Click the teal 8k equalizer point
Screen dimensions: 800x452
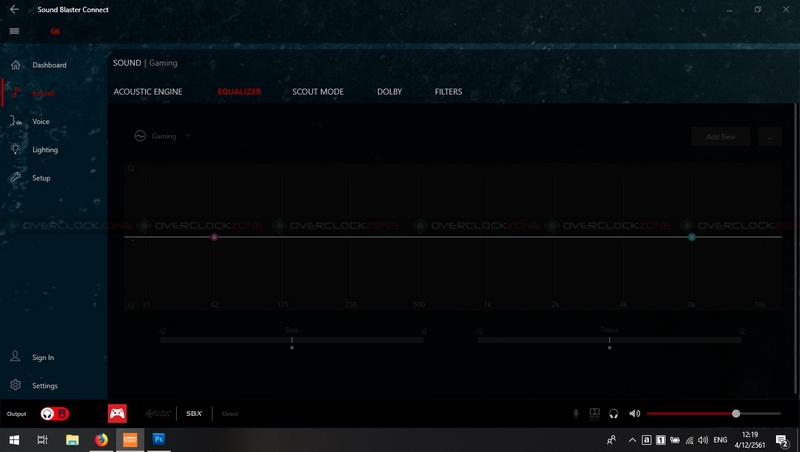tap(692, 237)
